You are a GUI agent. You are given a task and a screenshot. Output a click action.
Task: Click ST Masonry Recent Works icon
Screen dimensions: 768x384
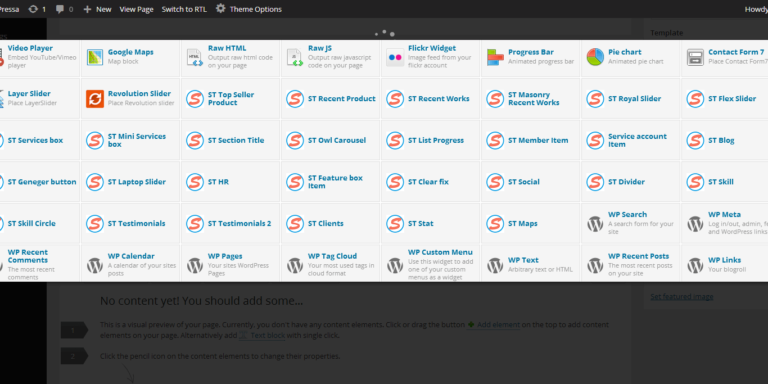[495, 98]
